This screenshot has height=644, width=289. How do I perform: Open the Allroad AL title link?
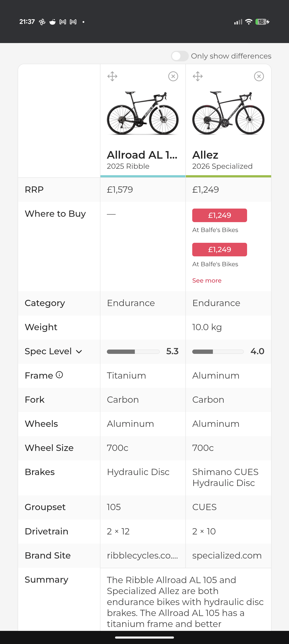point(142,155)
